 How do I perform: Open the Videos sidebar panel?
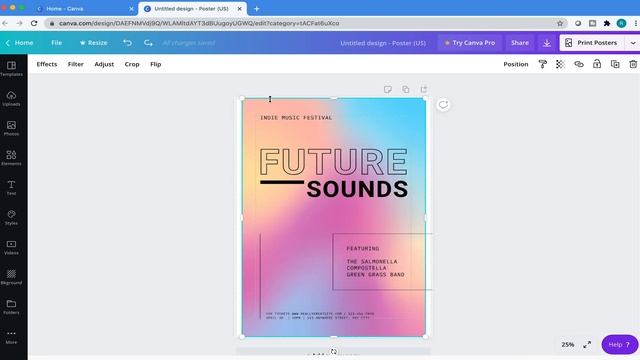[x=11, y=247]
